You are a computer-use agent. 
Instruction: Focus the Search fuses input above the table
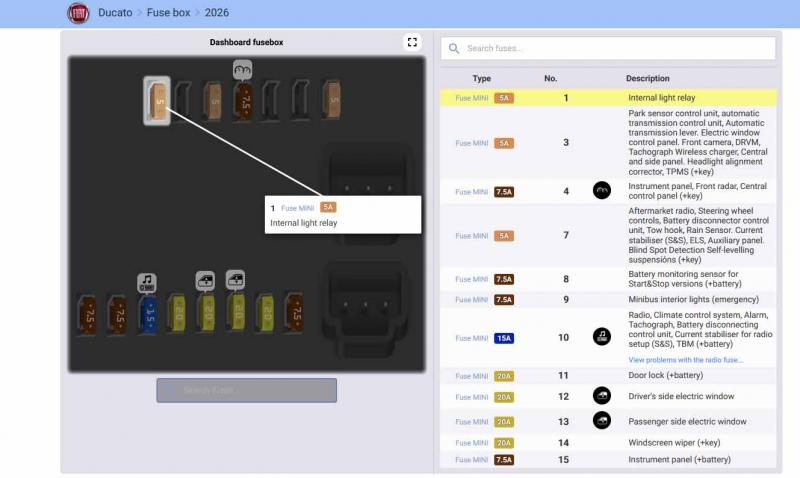[x=608, y=48]
